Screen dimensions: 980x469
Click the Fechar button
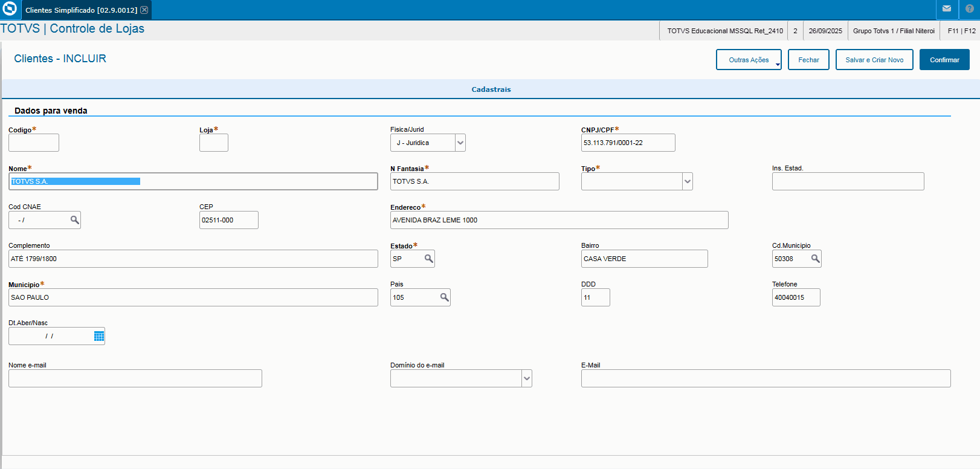coord(808,60)
